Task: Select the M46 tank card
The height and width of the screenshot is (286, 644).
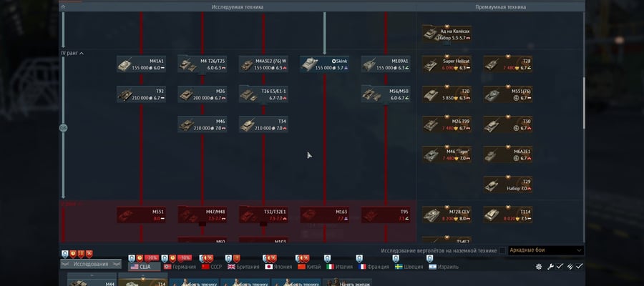Action: 203,124
